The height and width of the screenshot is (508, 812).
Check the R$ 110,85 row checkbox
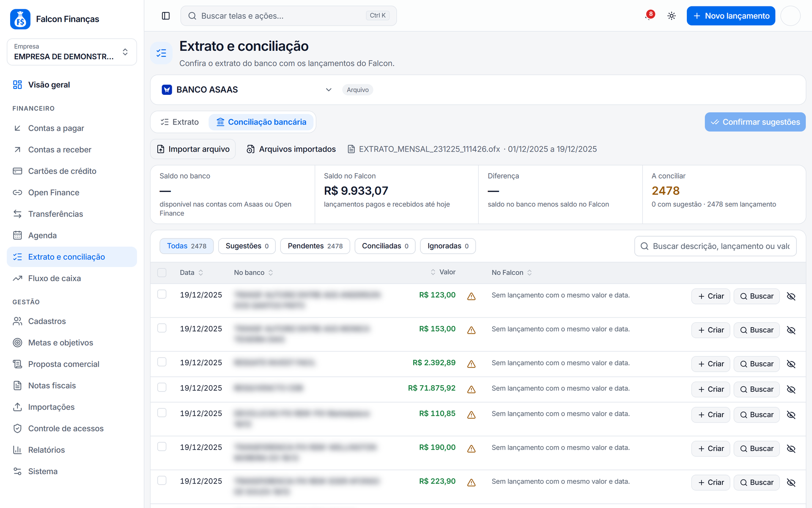click(x=162, y=413)
